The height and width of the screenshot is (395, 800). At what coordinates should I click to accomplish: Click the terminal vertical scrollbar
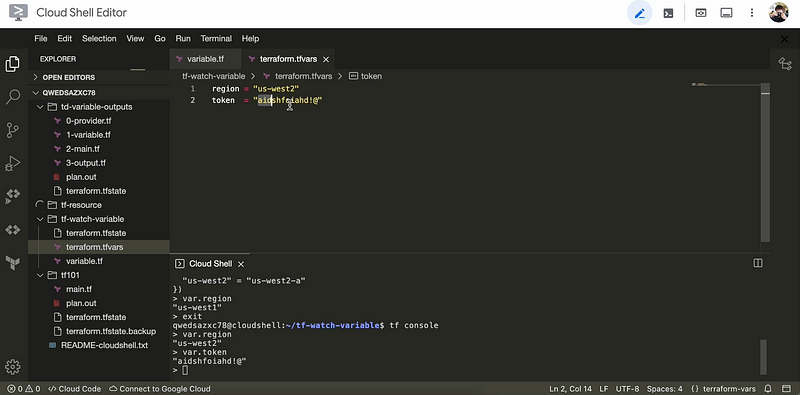click(763, 357)
